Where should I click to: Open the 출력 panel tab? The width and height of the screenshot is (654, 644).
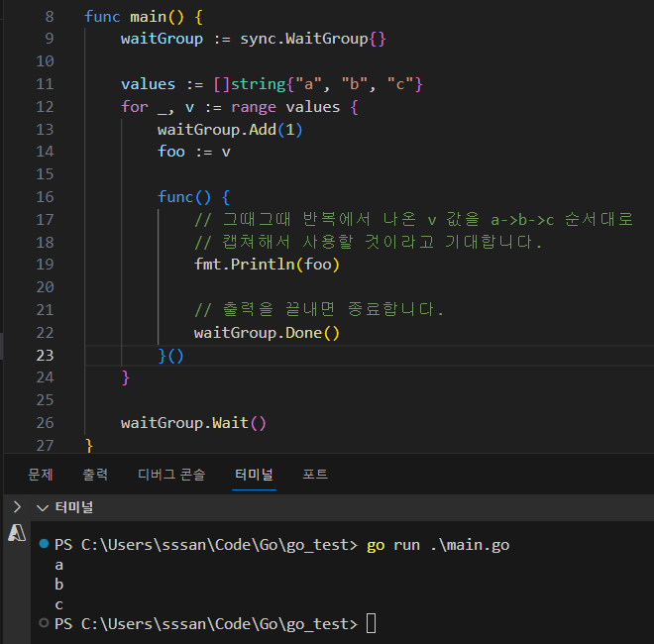click(x=95, y=475)
